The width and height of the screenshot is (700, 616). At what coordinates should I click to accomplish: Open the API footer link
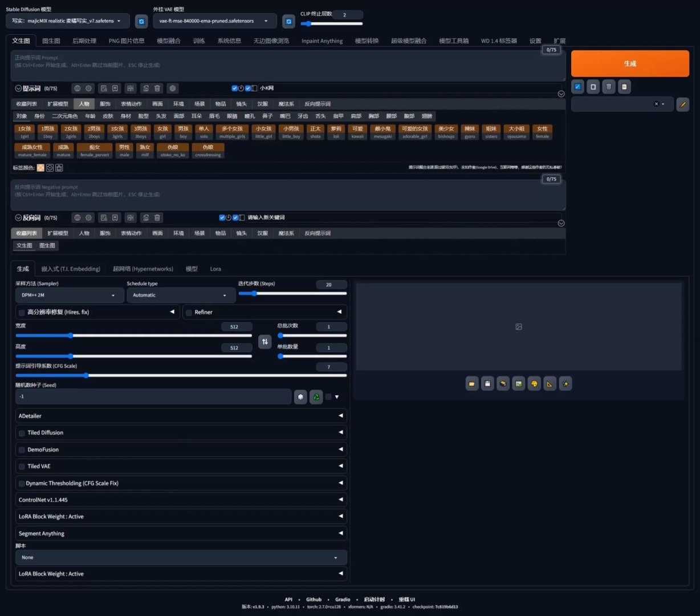pos(288,599)
